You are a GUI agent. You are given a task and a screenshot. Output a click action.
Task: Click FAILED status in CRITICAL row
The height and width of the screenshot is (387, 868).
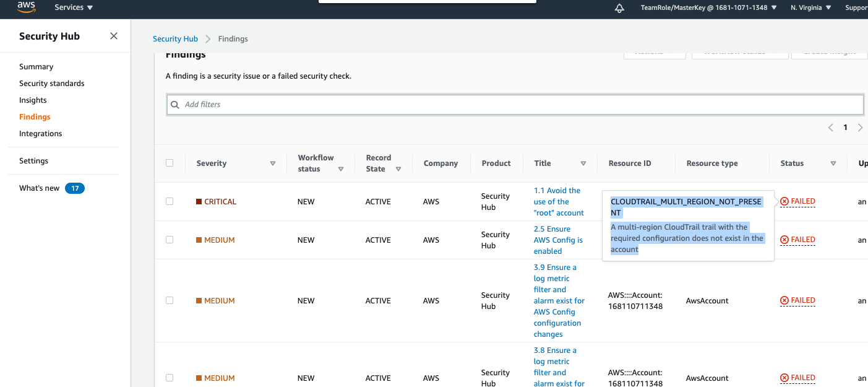tap(798, 202)
